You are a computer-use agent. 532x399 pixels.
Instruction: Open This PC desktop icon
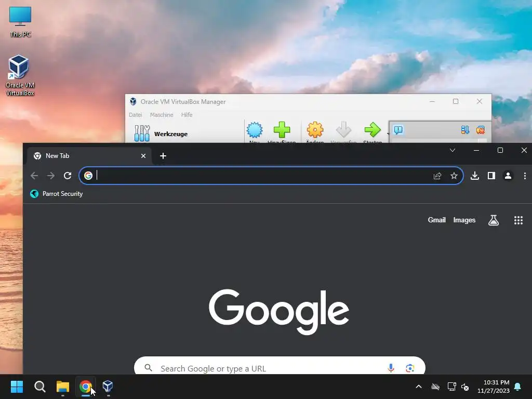click(20, 21)
